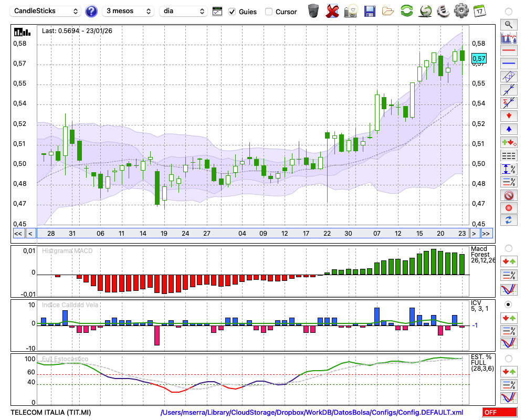Open the 3 mesos period dropdown

[x=128, y=11]
